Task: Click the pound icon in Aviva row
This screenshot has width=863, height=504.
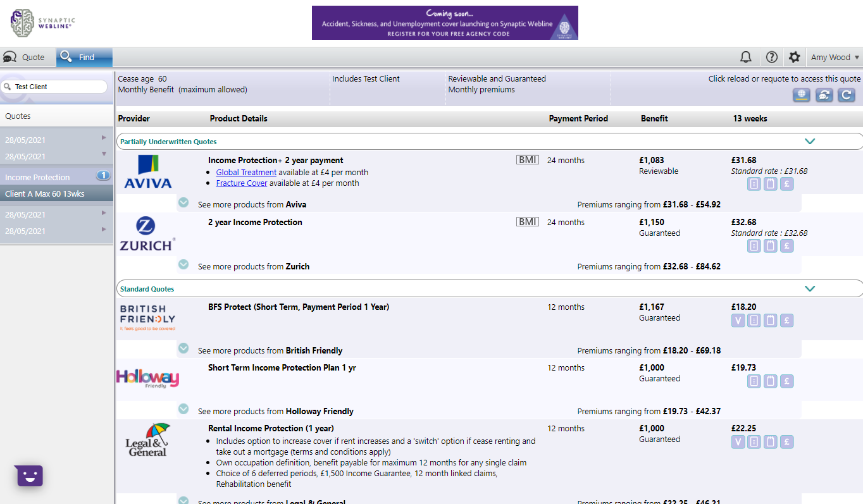Action: (787, 184)
